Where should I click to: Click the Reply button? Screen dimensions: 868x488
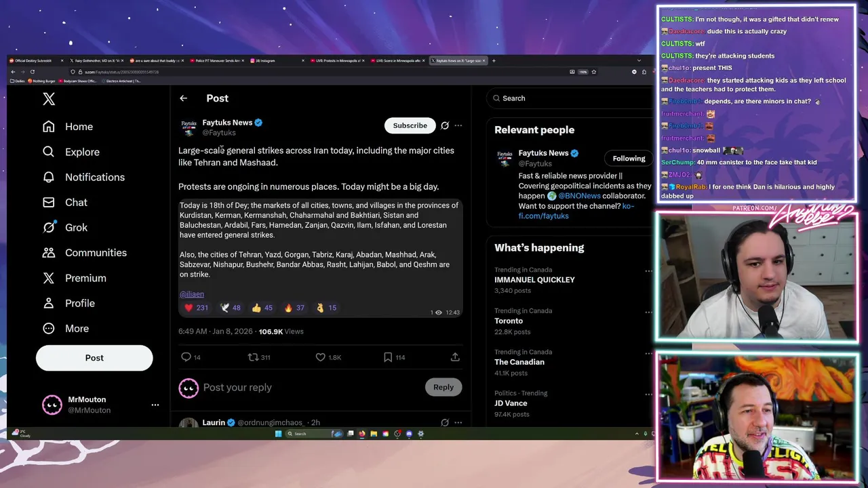[443, 387]
